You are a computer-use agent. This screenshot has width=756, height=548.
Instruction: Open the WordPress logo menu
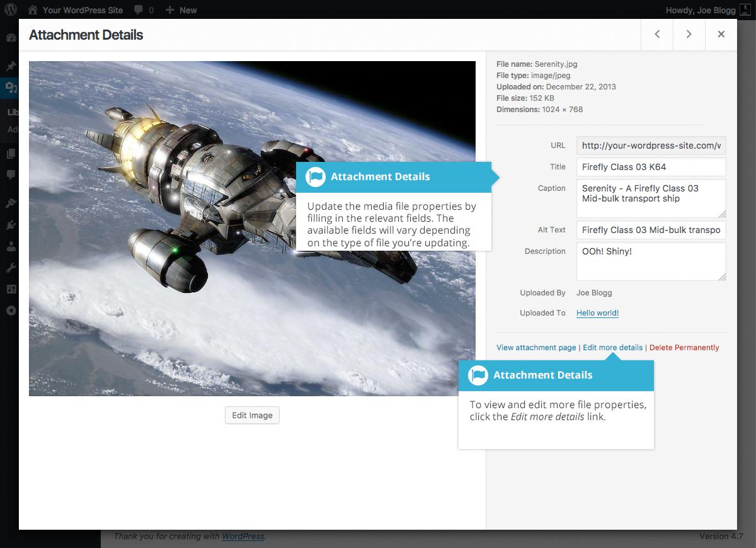coord(11,9)
